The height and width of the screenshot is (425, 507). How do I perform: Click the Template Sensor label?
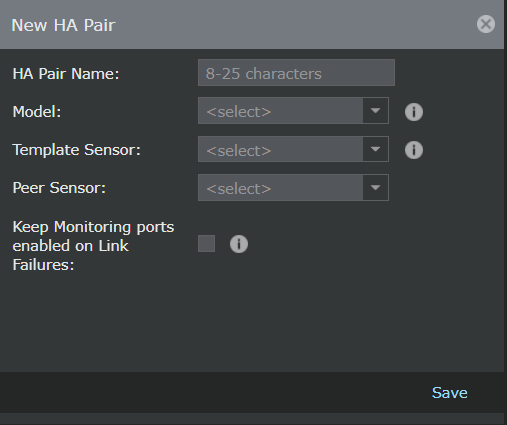click(x=76, y=150)
